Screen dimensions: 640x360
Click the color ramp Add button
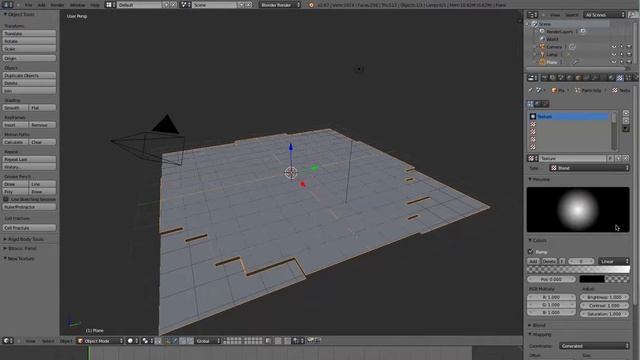(x=533, y=261)
